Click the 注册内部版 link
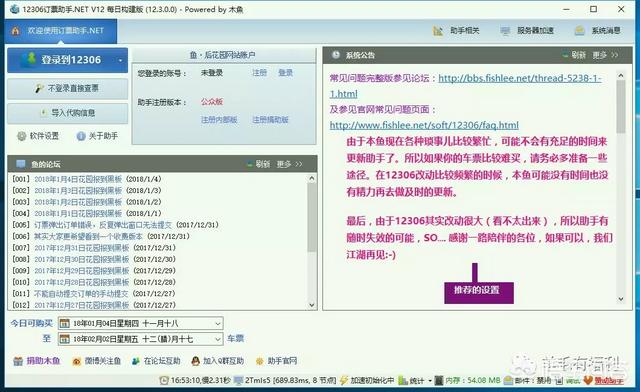This screenshot has height=392, width=640. point(219,120)
